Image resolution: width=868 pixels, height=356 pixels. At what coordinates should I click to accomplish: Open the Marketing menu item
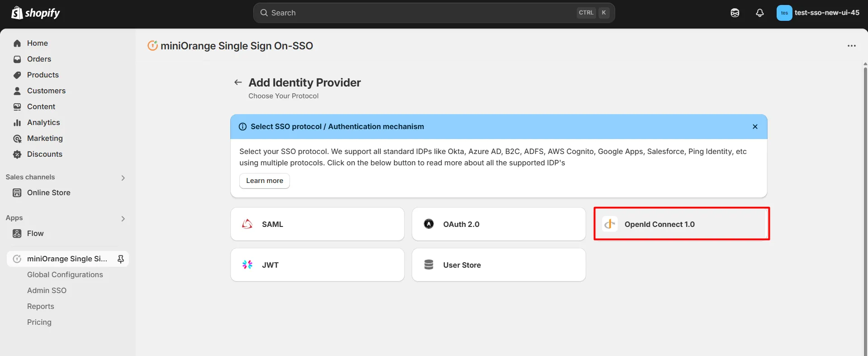click(x=68, y=139)
